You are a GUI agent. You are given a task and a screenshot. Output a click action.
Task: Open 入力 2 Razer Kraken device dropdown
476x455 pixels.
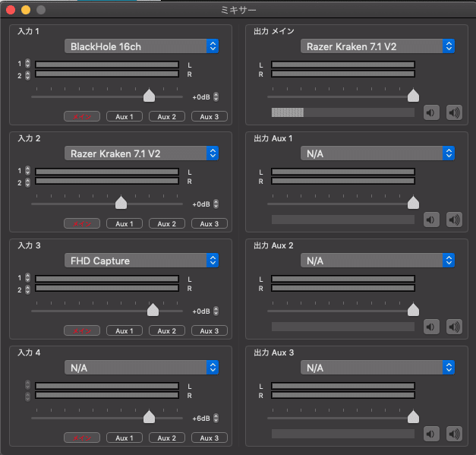tap(141, 153)
